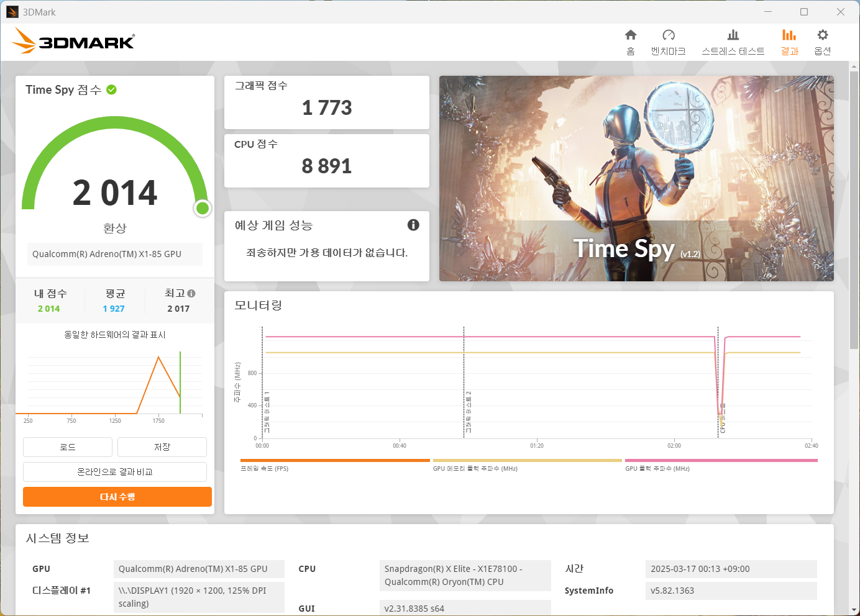The width and height of the screenshot is (860, 616).
Task: Click the 로드 button
Action: tap(68, 447)
